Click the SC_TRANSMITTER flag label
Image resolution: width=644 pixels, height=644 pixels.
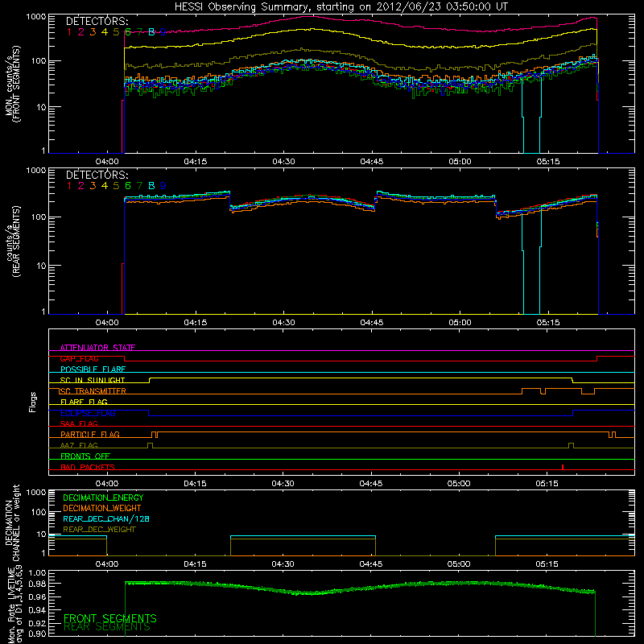tap(93, 391)
